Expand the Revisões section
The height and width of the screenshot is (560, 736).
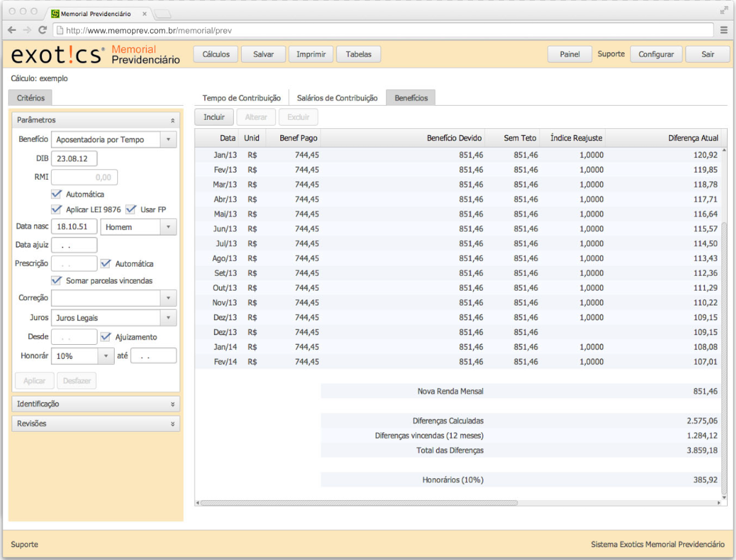click(172, 424)
